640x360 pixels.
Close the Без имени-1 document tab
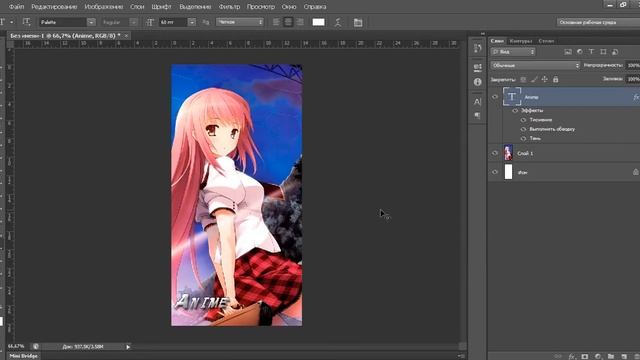pos(126,36)
